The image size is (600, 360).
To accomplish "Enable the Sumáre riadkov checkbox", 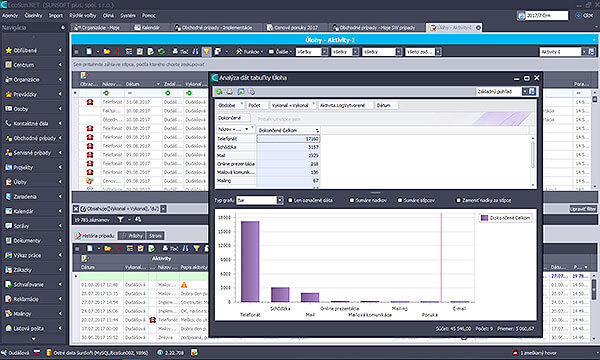I will point(352,200).
